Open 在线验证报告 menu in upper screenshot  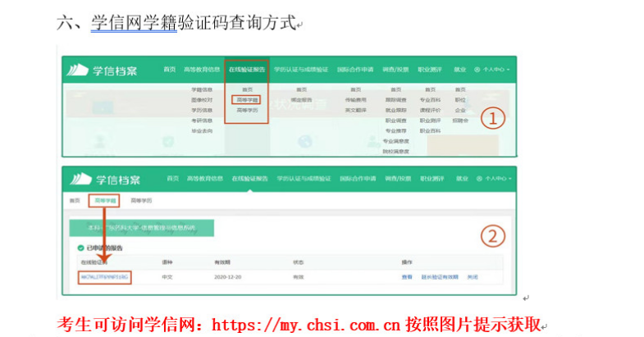click(247, 70)
